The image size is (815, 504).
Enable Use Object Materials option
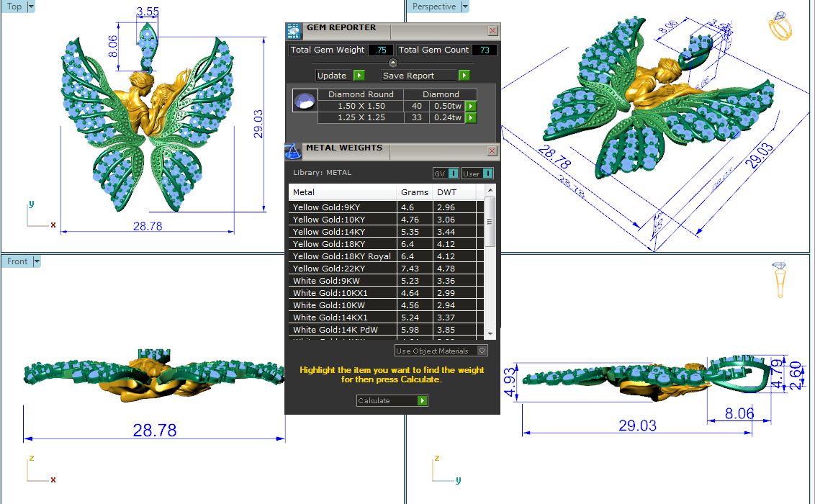tap(482, 351)
